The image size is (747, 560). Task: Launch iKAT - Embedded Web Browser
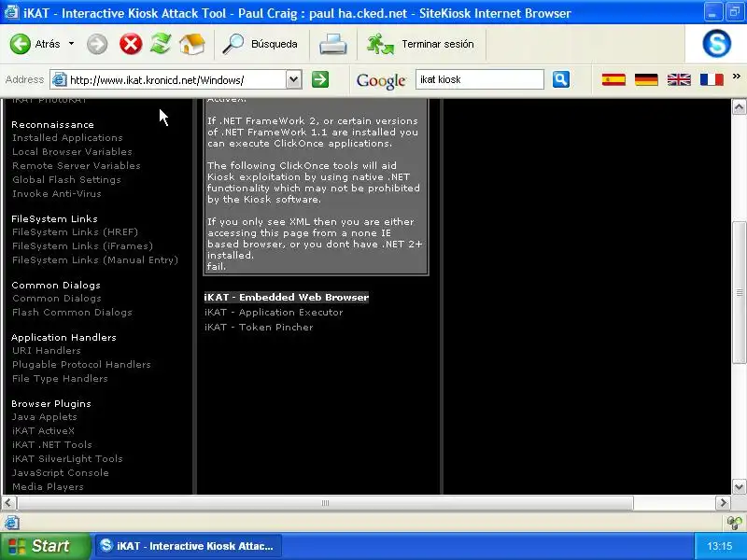[x=287, y=297]
